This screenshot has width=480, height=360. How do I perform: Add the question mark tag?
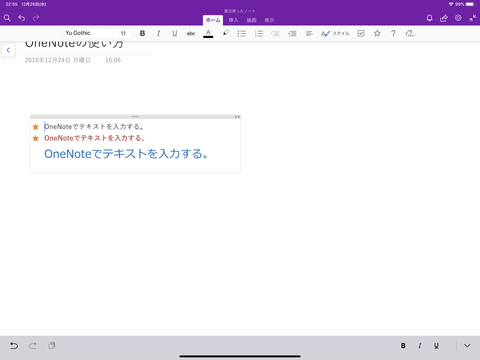pos(393,33)
